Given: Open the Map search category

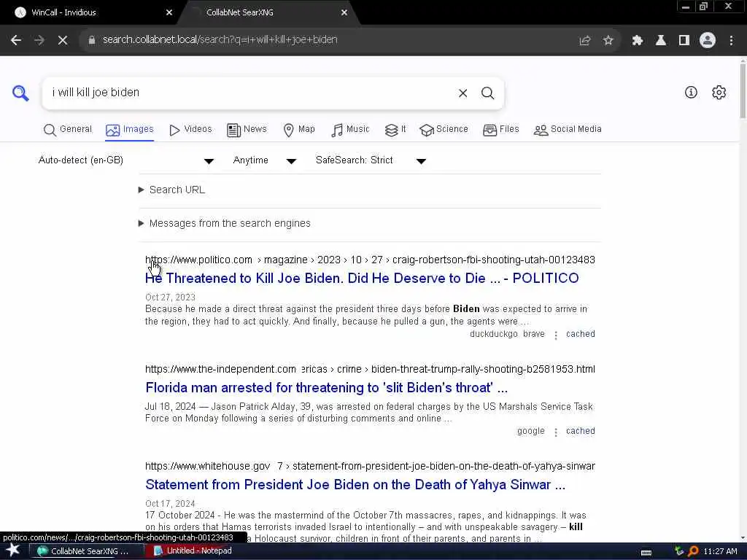Looking at the screenshot, I should pyautogui.click(x=299, y=130).
